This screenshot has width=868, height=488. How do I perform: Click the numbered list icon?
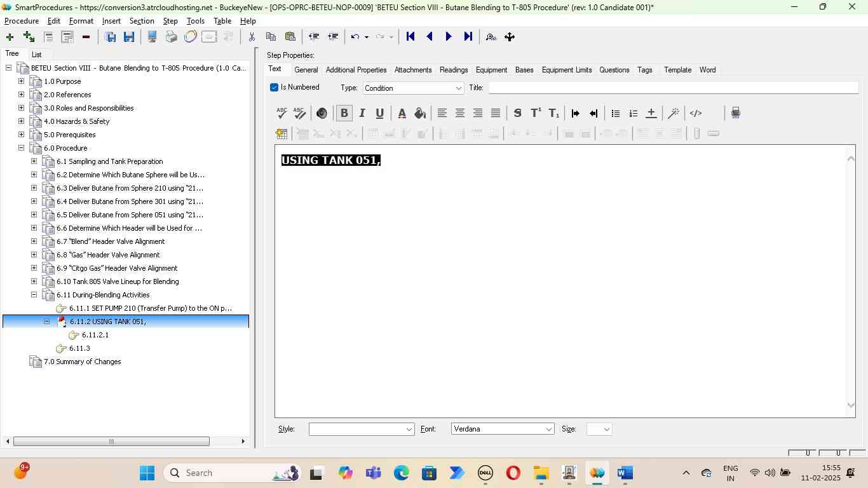point(633,113)
